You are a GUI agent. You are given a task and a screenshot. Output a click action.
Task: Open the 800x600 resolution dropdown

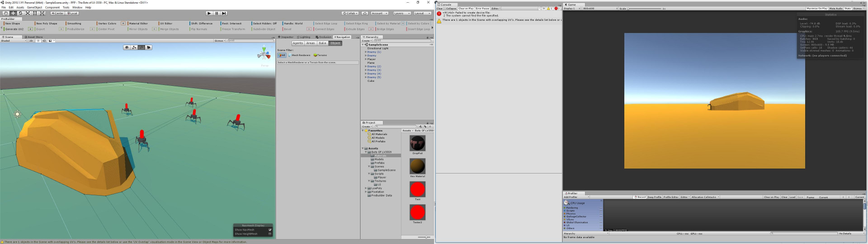pyautogui.click(x=600, y=8)
